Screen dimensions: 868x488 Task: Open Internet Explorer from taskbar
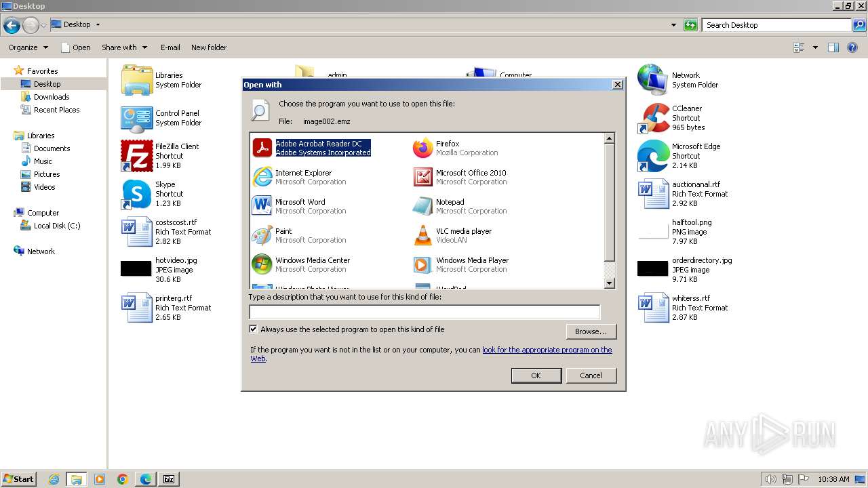[x=54, y=479]
